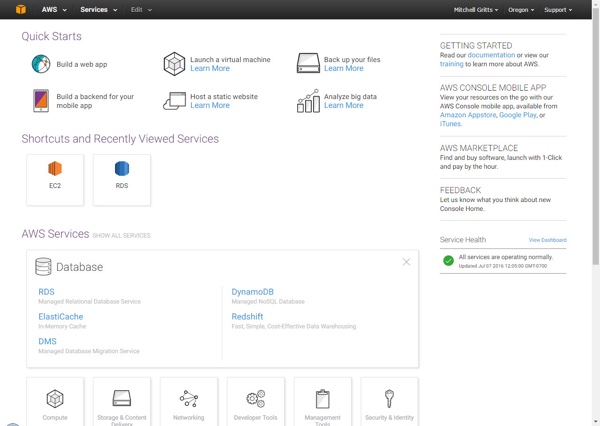Click the AWS Marketplace heading
The image size is (600, 426).
(479, 148)
